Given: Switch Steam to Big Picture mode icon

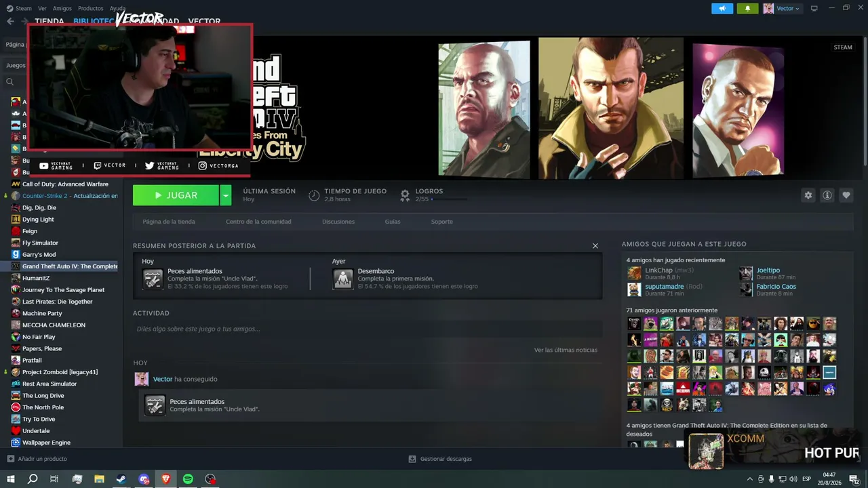Looking at the screenshot, I should [x=814, y=8].
